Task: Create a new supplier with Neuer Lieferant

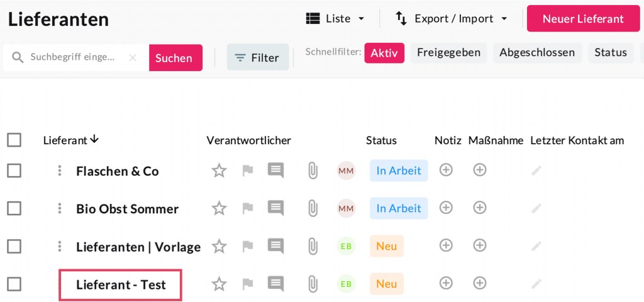Action: pyautogui.click(x=582, y=19)
